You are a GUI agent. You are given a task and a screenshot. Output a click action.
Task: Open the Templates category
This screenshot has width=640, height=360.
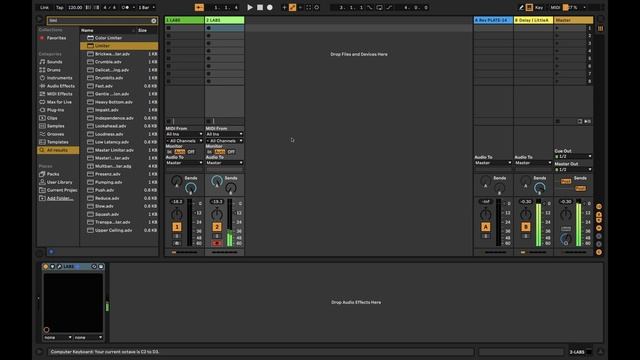point(58,142)
